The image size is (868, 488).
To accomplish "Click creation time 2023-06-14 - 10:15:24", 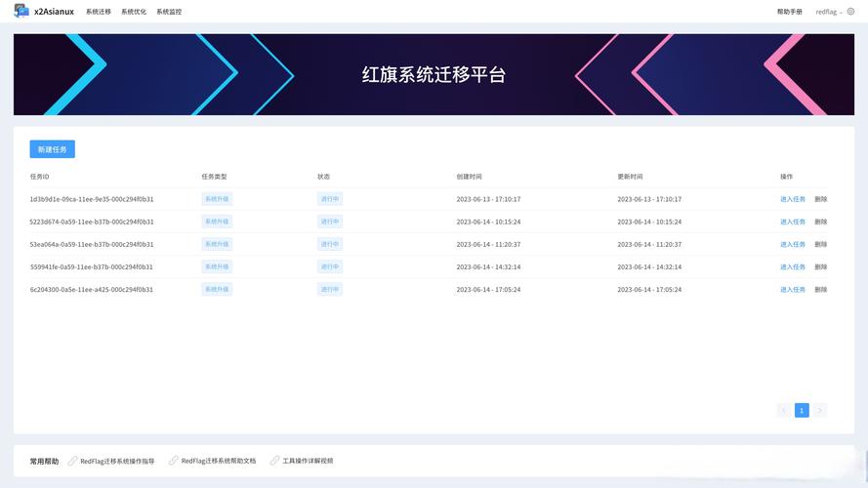I will pyautogui.click(x=488, y=222).
